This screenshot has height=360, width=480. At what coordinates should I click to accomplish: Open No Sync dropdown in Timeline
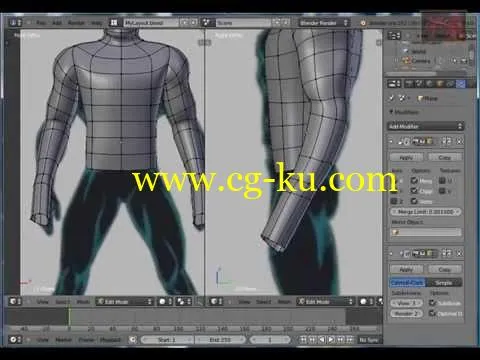click(370, 340)
